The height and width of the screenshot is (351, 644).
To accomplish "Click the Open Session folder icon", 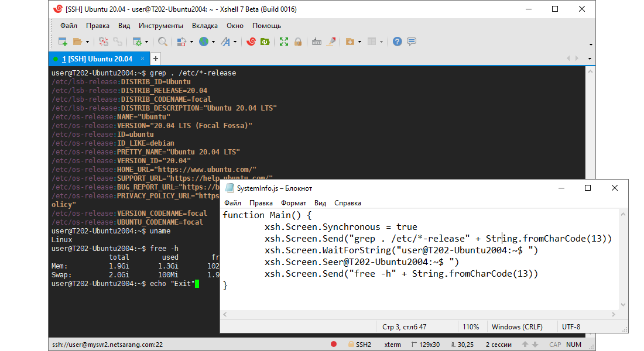I will [77, 42].
